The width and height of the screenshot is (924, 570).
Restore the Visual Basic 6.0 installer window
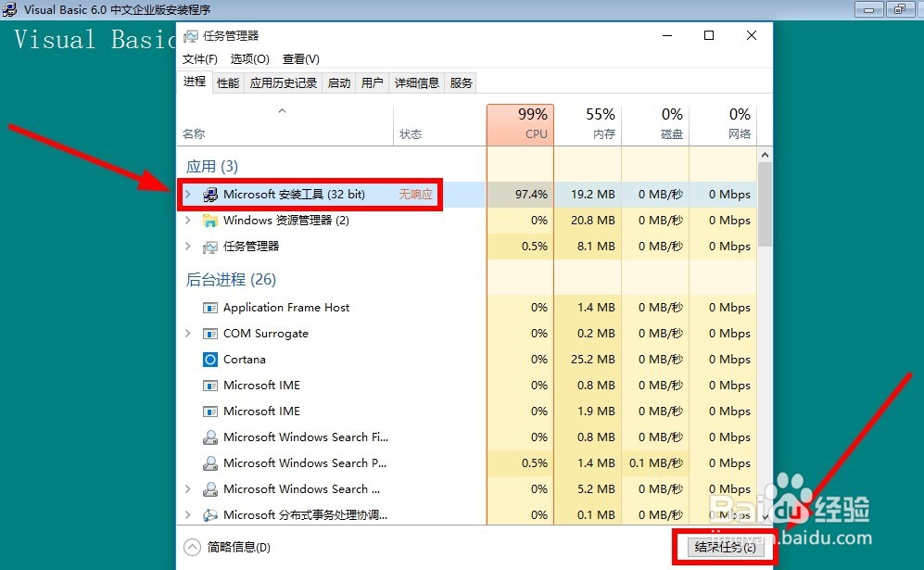(x=901, y=9)
